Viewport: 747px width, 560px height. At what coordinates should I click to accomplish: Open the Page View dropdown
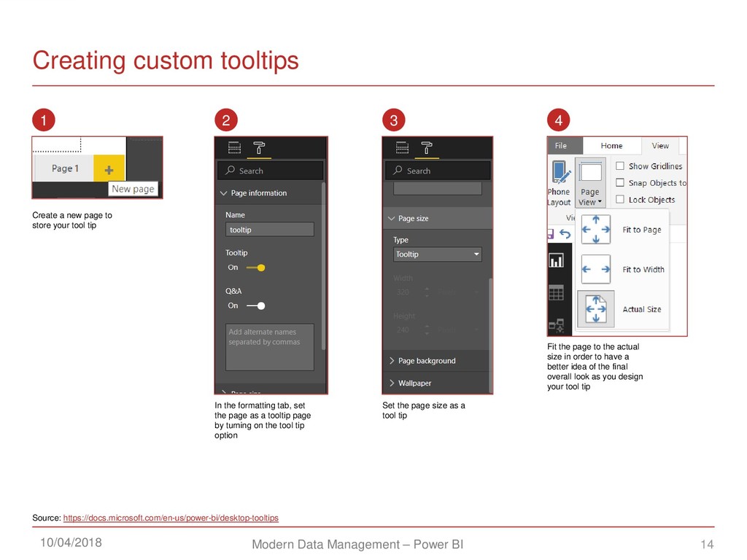click(589, 183)
